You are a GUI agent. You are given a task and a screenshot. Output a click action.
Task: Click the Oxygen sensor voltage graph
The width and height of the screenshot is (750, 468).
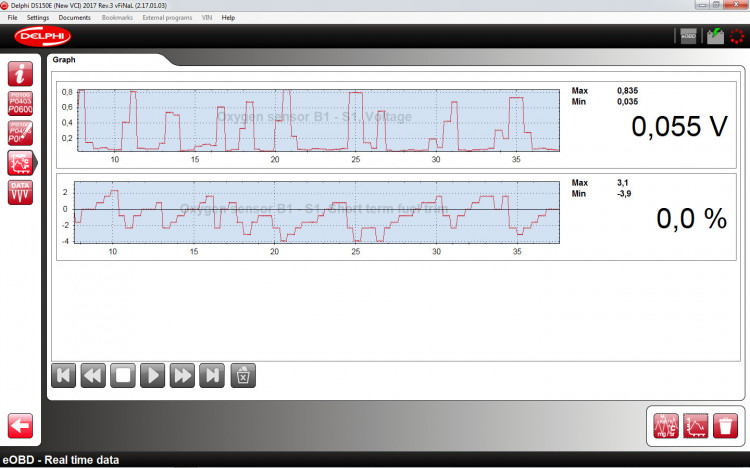pos(318,120)
